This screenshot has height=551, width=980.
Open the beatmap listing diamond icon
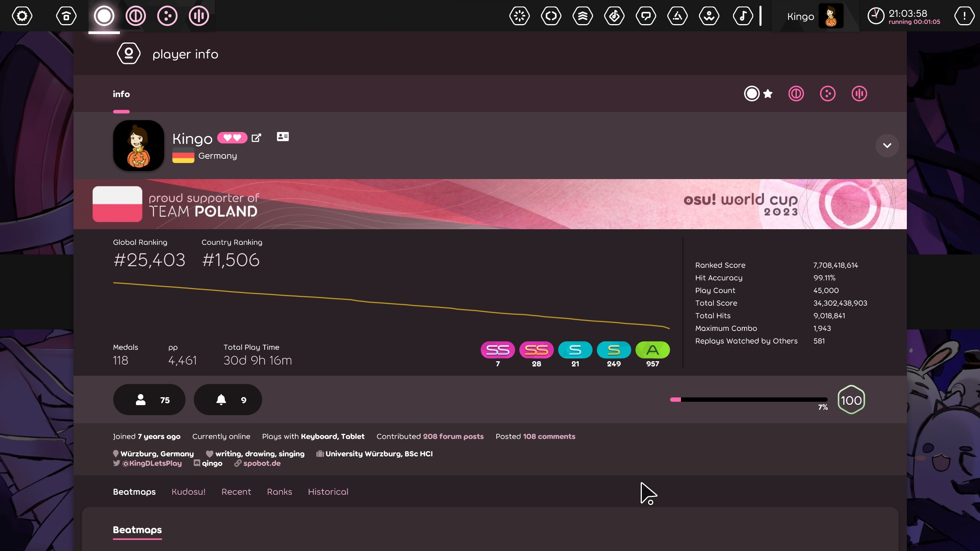(x=614, y=16)
